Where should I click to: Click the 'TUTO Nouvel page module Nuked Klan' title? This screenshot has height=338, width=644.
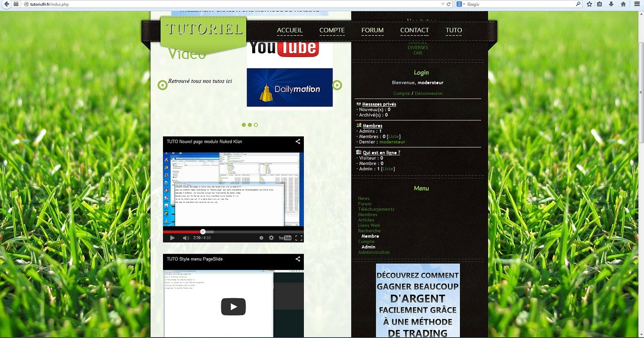point(204,141)
